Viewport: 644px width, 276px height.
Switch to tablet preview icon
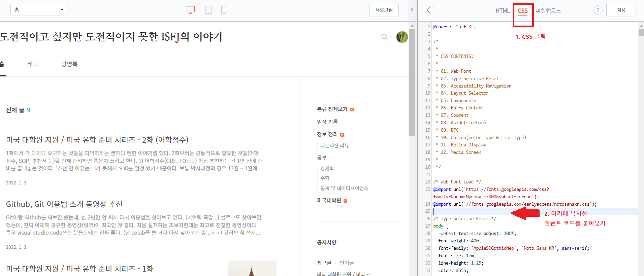click(x=208, y=10)
